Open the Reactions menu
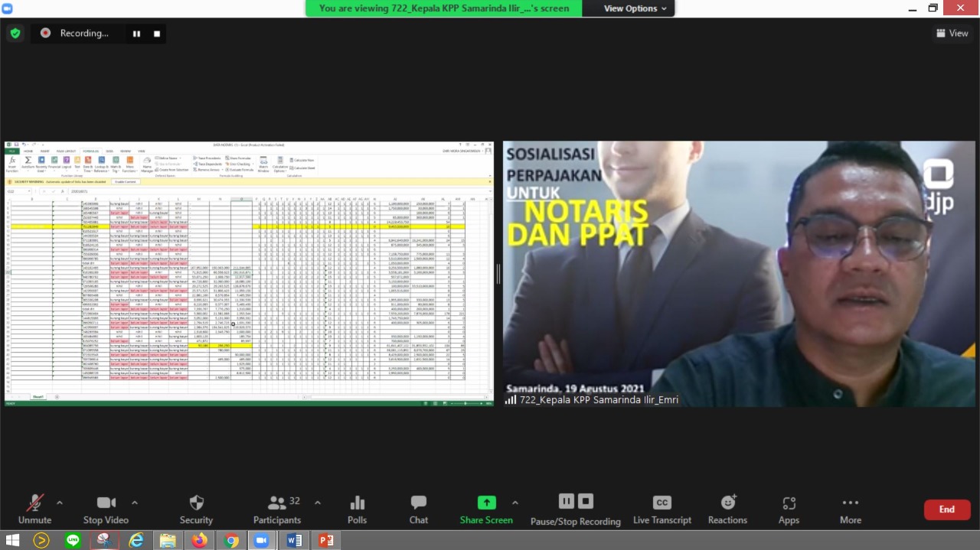 click(x=727, y=509)
